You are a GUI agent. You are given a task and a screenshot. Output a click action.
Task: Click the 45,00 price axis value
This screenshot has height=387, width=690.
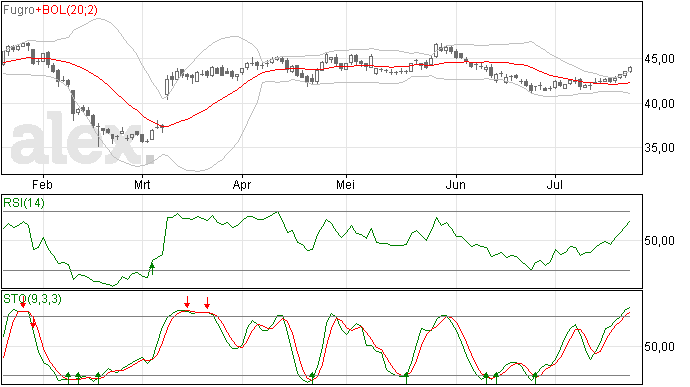pyautogui.click(x=660, y=59)
